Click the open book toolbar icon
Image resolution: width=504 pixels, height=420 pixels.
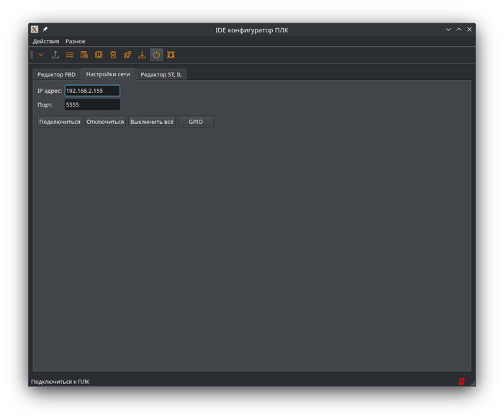(x=99, y=55)
